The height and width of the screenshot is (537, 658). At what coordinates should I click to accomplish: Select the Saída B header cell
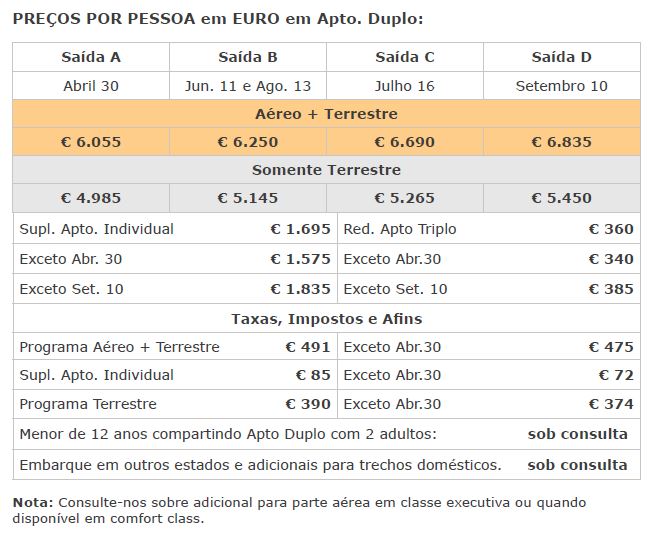(x=248, y=57)
